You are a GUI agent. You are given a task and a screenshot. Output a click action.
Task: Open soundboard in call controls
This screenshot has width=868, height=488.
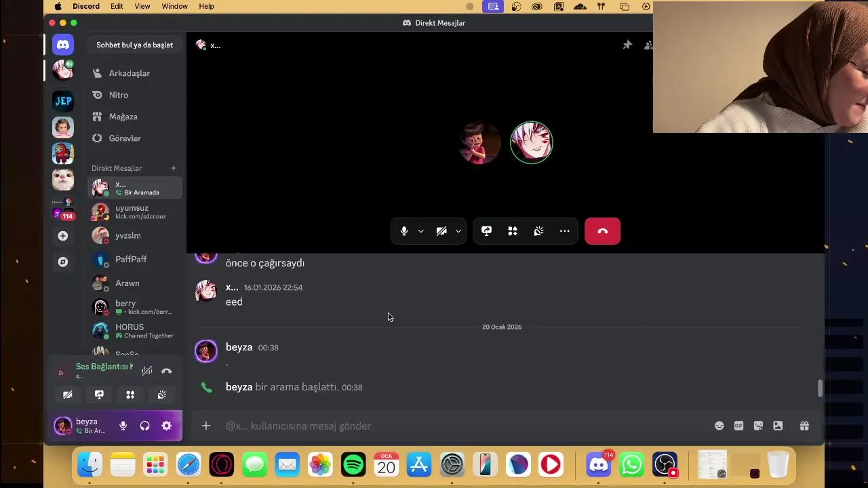(538, 231)
